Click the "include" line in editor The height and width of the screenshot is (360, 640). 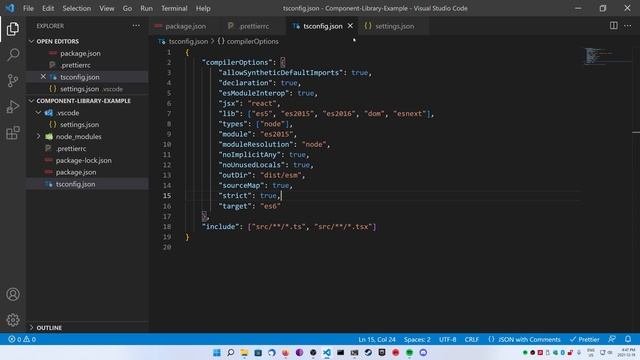coord(289,227)
